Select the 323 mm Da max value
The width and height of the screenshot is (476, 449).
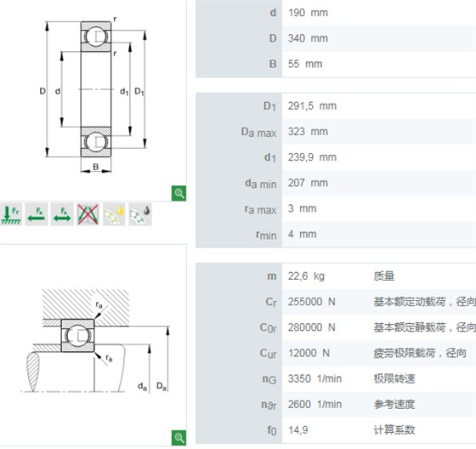tap(308, 132)
